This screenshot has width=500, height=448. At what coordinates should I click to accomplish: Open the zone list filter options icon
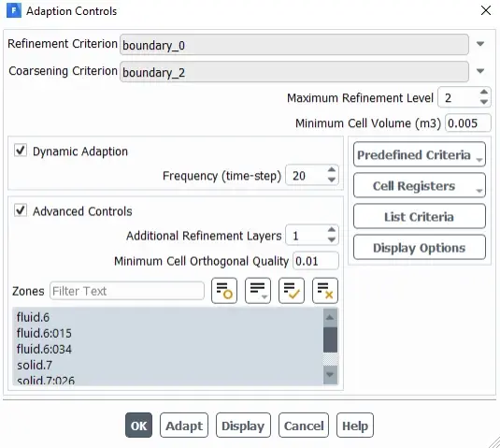(x=258, y=291)
